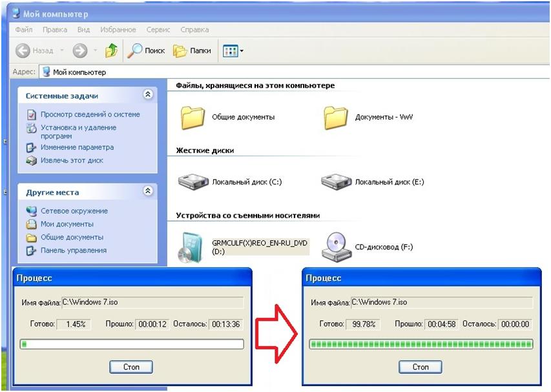Click the 1.45% Готово value
The image size is (551, 392).
click(74, 324)
